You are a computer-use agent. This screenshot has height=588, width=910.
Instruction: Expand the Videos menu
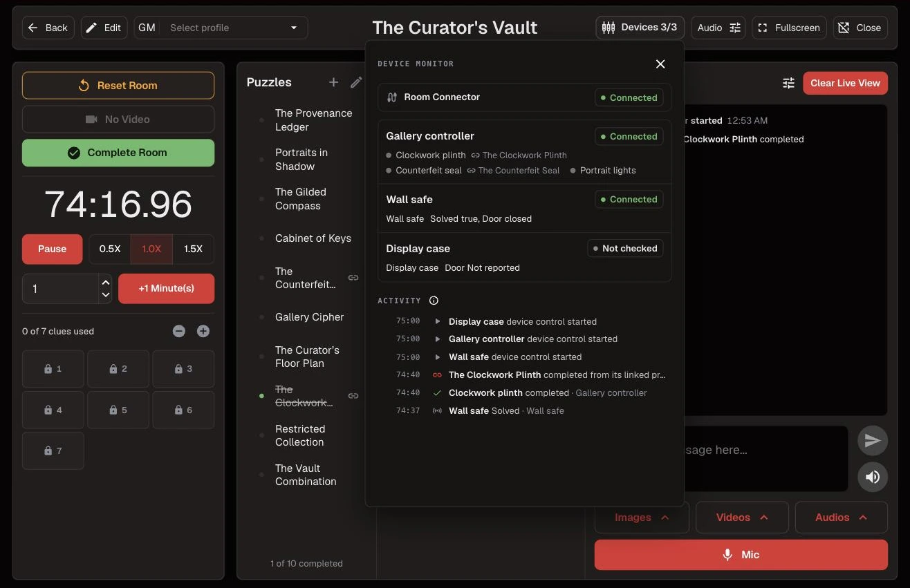[742, 518]
